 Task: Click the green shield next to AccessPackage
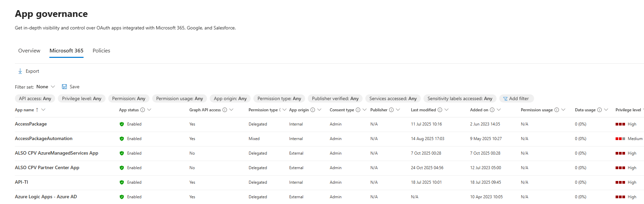122,124
